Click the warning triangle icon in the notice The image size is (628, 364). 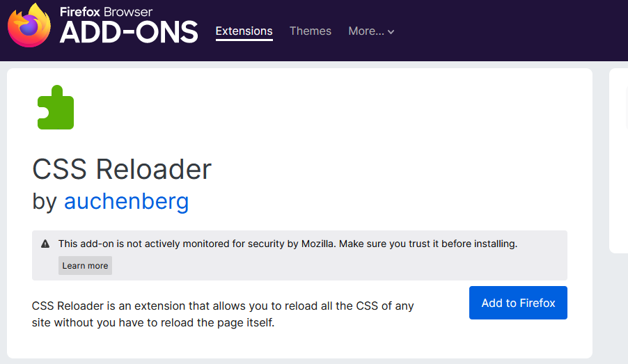[x=45, y=244]
